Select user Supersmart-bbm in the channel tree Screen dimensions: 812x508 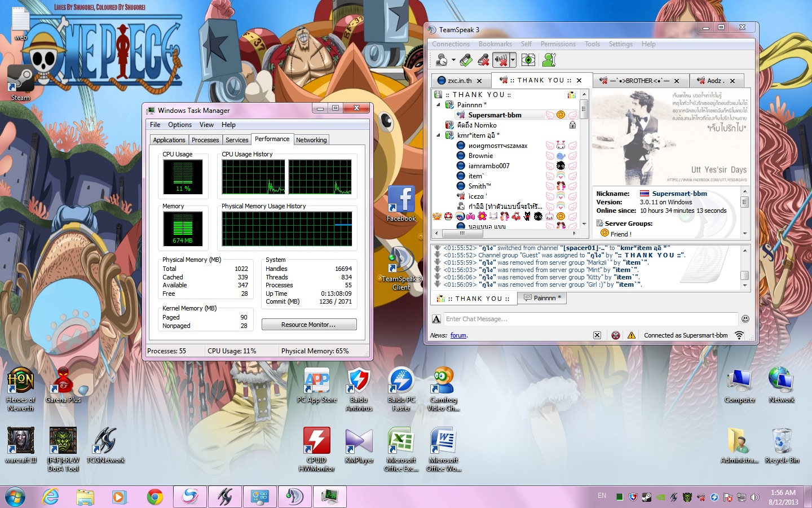point(495,115)
